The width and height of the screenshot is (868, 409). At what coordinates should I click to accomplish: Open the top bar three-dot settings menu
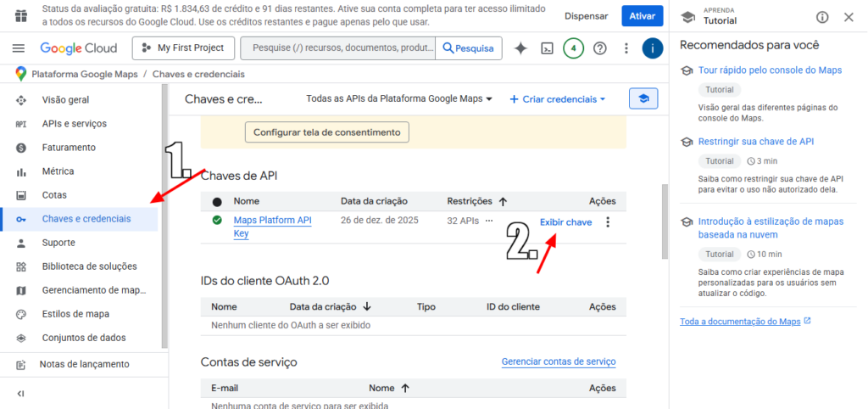[x=626, y=48]
